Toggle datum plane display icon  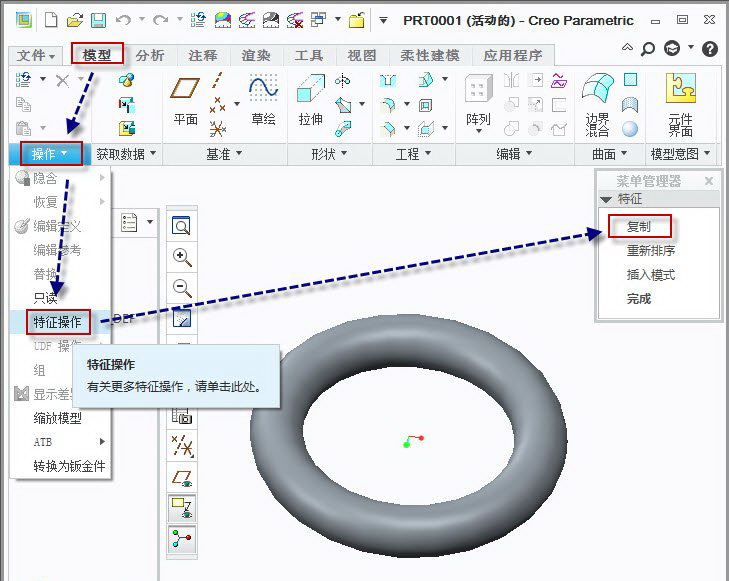(182, 478)
